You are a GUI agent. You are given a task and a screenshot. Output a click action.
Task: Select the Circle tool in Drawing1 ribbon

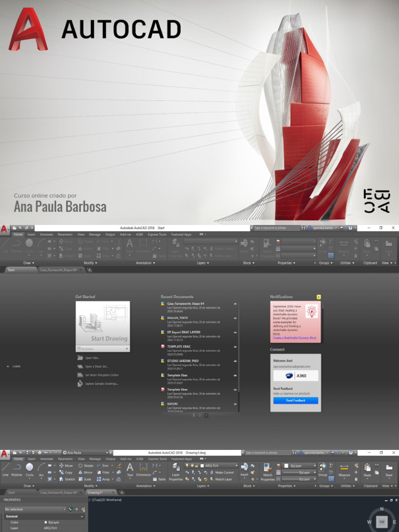(x=30, y=469)
